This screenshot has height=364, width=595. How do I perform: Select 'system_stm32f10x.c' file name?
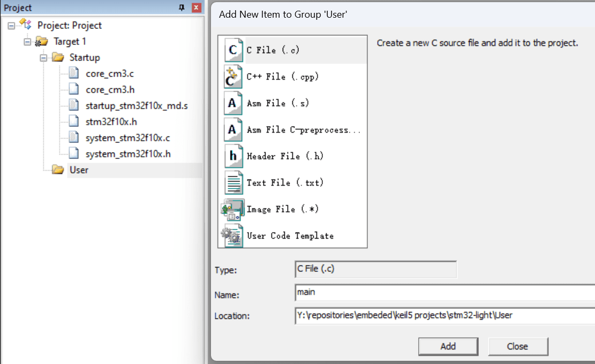128,138
